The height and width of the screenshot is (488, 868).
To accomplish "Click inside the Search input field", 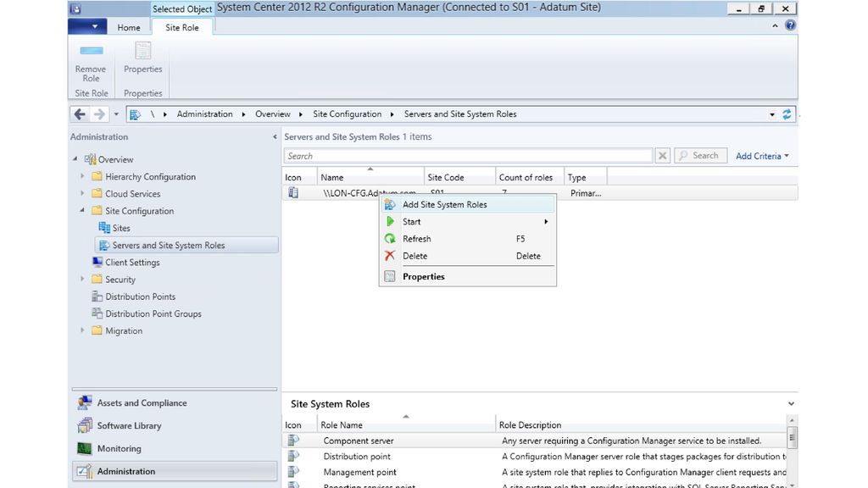I will click(x=468, y=156).
